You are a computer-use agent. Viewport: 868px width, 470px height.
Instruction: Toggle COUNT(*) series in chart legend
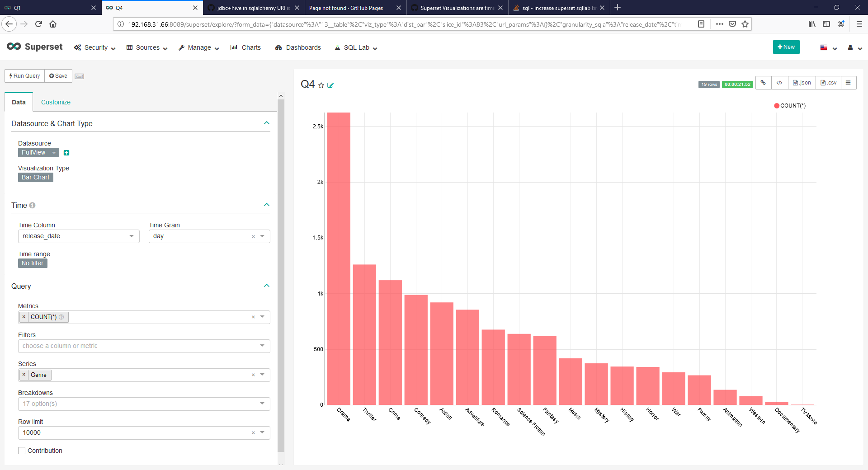click(789, 106)
